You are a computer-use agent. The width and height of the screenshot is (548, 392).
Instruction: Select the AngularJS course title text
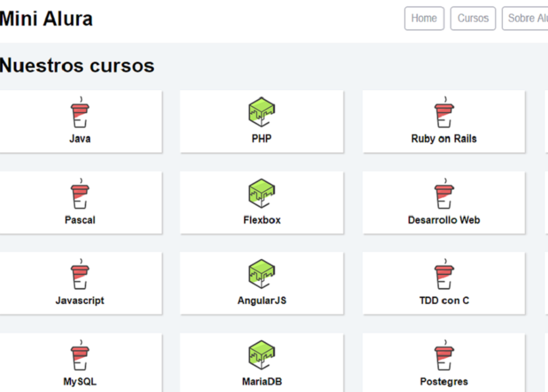click(x=262, y=301)
